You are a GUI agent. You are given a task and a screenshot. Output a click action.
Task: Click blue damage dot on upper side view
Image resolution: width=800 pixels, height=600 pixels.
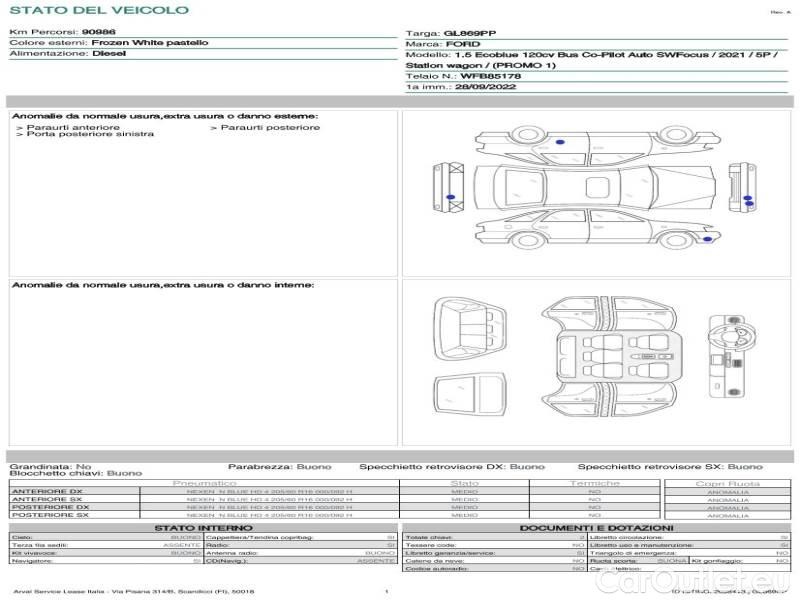[x=560, y=143]
